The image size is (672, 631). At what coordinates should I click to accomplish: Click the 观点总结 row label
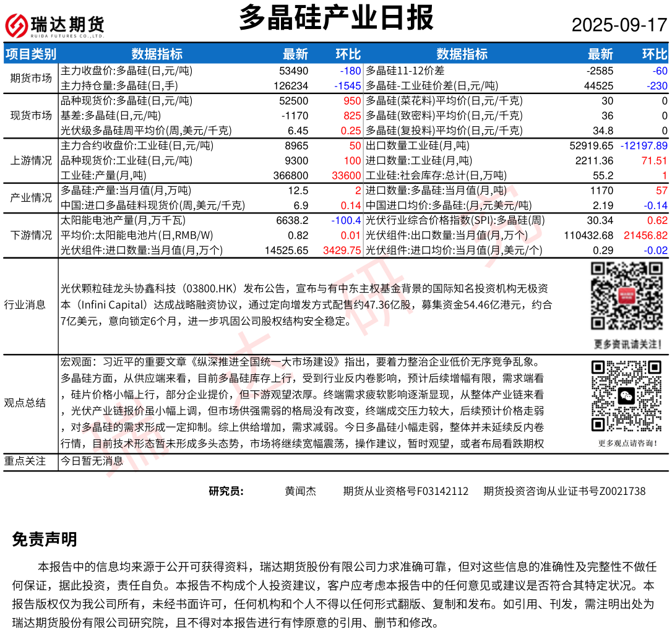click(x=25, y=403)
